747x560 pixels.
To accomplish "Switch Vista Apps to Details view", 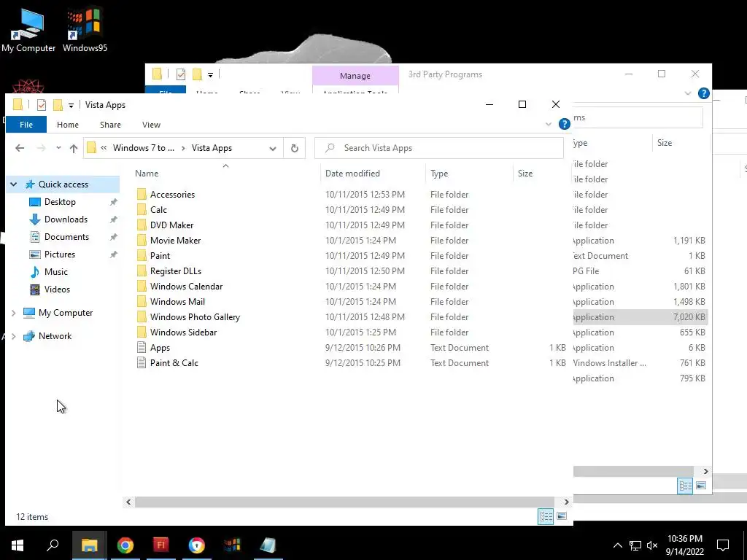I will point(546,517).
